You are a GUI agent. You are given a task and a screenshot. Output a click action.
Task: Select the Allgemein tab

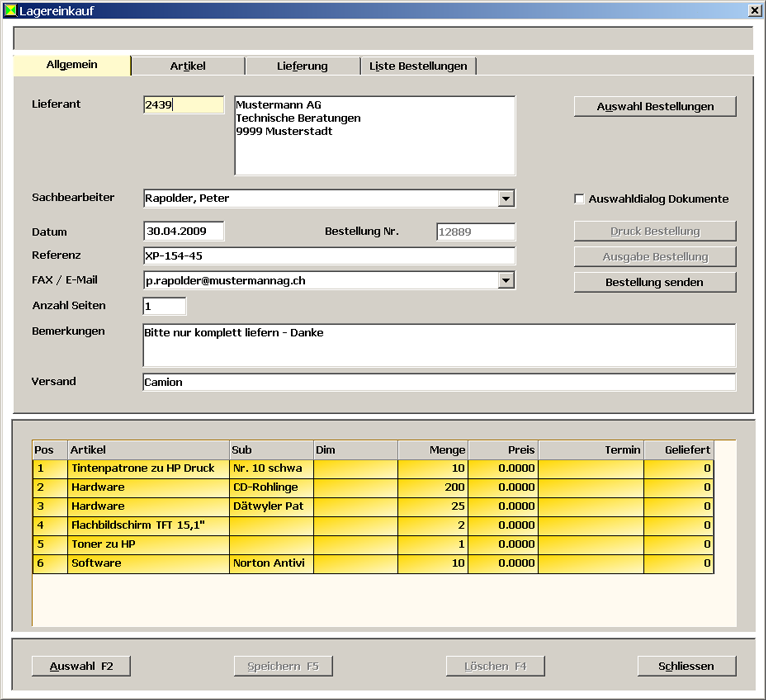tap(72, 65)
